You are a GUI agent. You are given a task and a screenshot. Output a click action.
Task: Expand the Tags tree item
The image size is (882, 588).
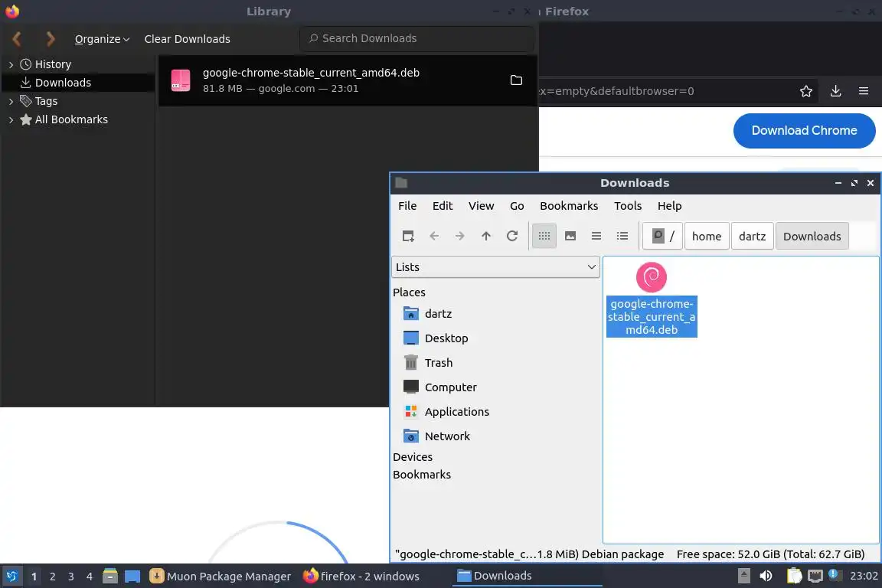point(11,101)
